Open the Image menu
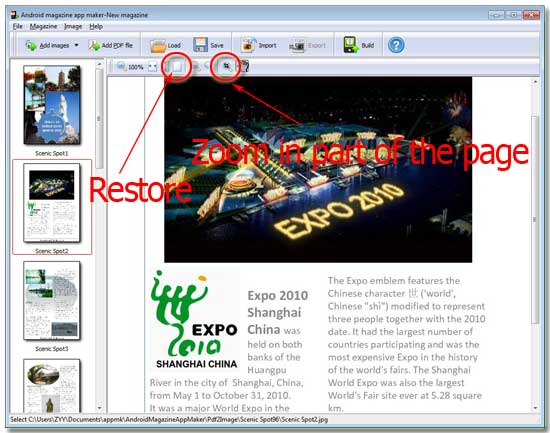 click(x=73, y=26)
